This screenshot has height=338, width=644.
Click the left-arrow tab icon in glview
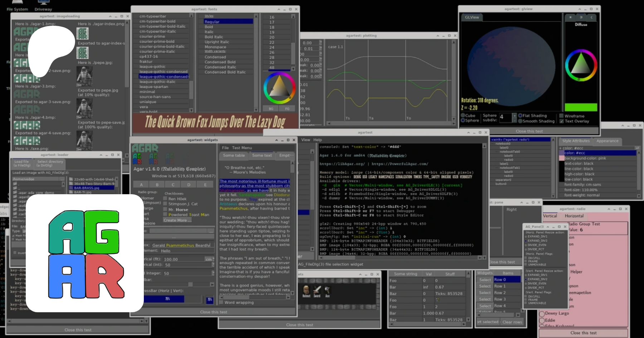coord(591,17)
